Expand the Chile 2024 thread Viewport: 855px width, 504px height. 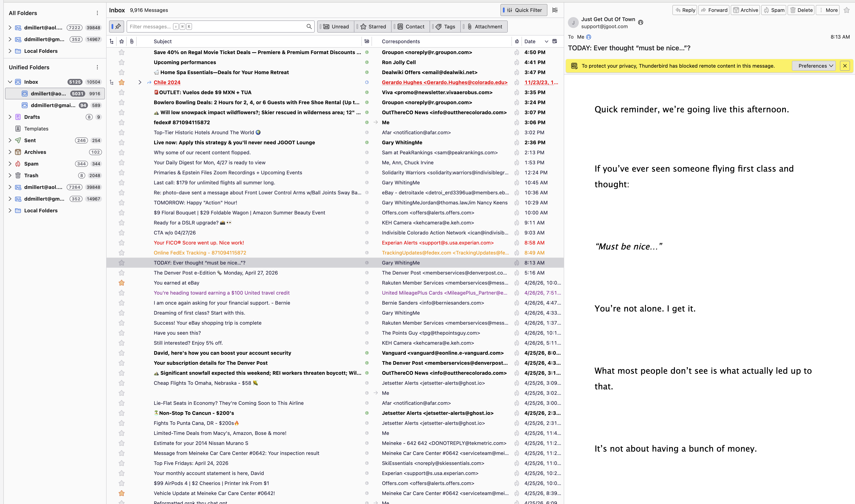point(140,82)
